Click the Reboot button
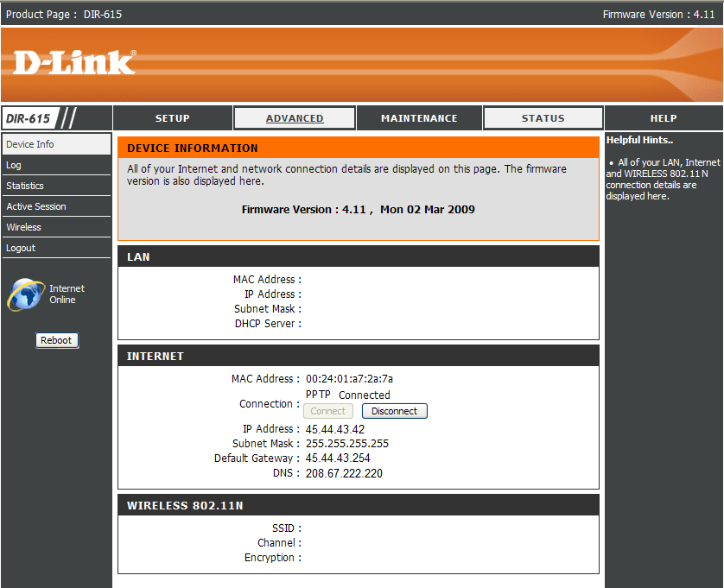The height and width of the screenshot is (588, 724). point(57,340)
